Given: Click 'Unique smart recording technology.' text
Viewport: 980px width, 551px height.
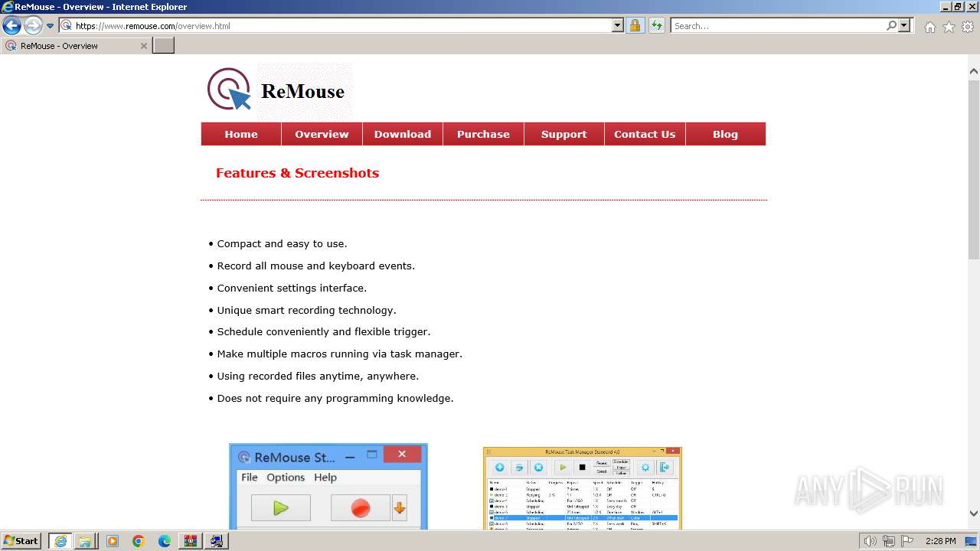Looking at the screenshot, I should click(x=306, y=310).
